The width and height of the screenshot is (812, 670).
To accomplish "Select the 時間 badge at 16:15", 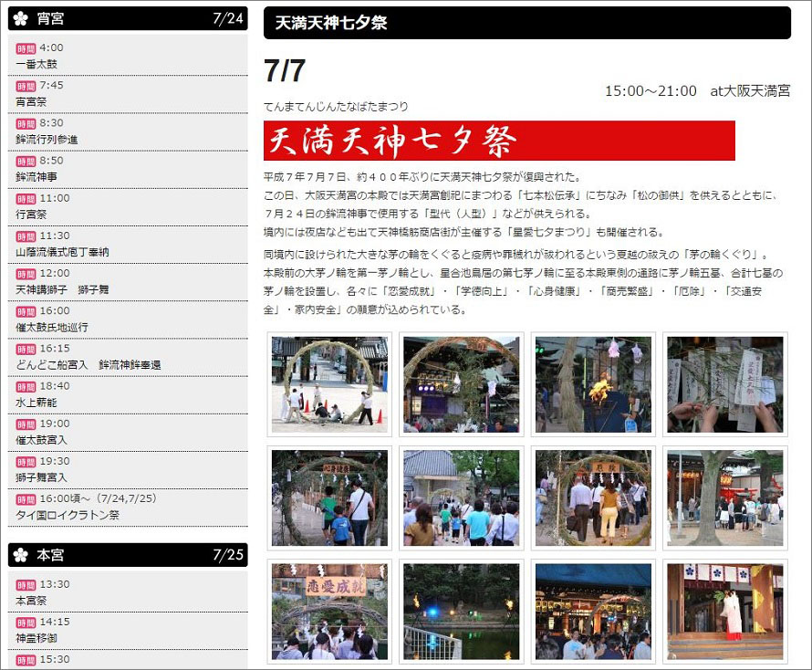I will click(26, 350).
